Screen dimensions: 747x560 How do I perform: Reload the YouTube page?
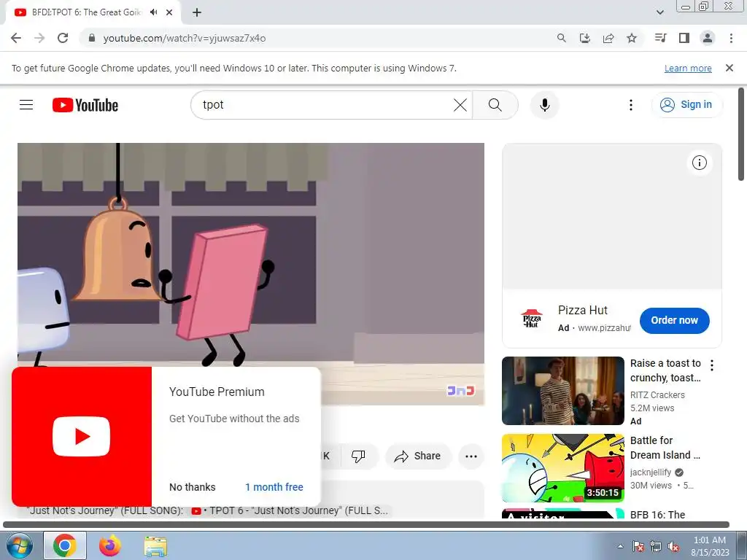tap(63, 38)
